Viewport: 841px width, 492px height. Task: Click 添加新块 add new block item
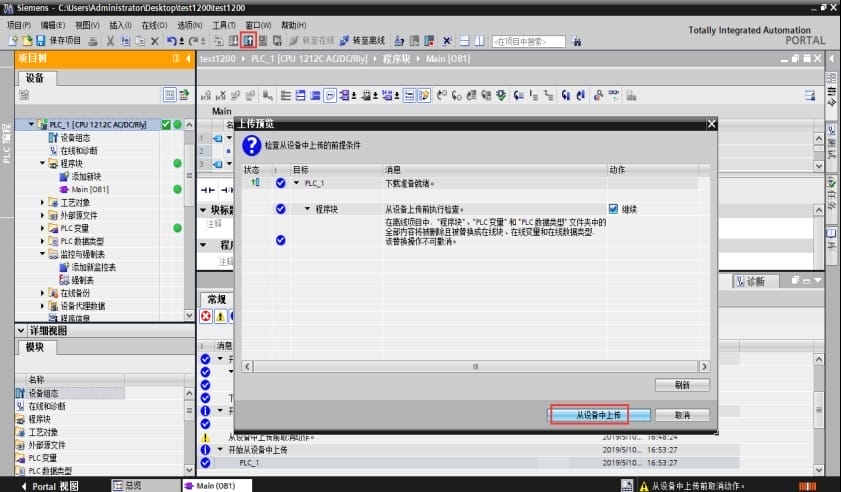click(87, 176)
